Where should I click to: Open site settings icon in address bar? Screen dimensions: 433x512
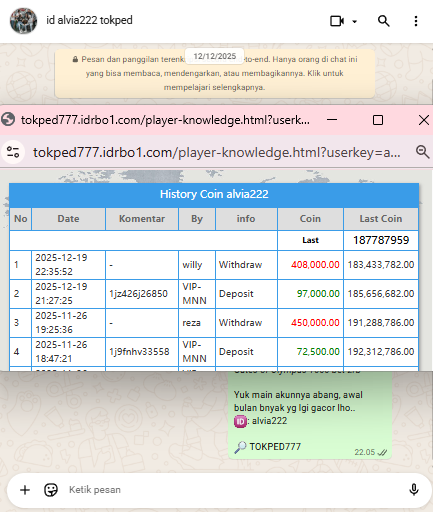13,152
